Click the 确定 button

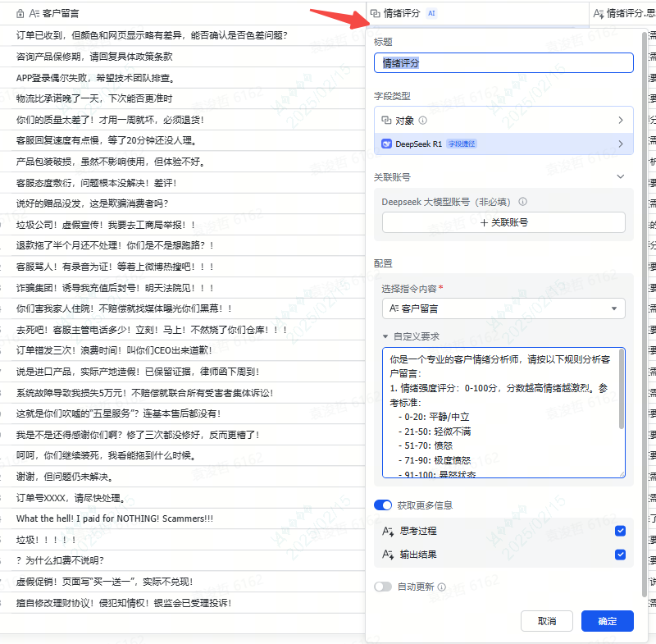click(607, 621)
